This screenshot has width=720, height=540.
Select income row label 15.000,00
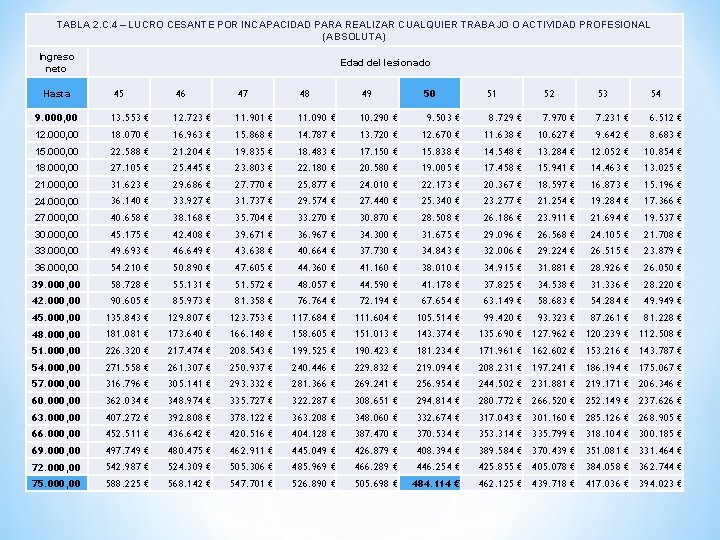pyautogui.click(x=56, y=152)
